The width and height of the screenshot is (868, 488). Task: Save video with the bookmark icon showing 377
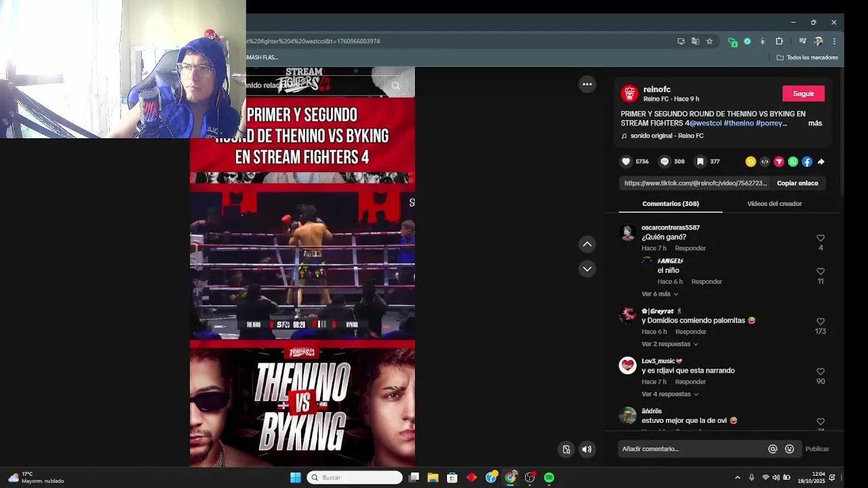tap(701, 161)
